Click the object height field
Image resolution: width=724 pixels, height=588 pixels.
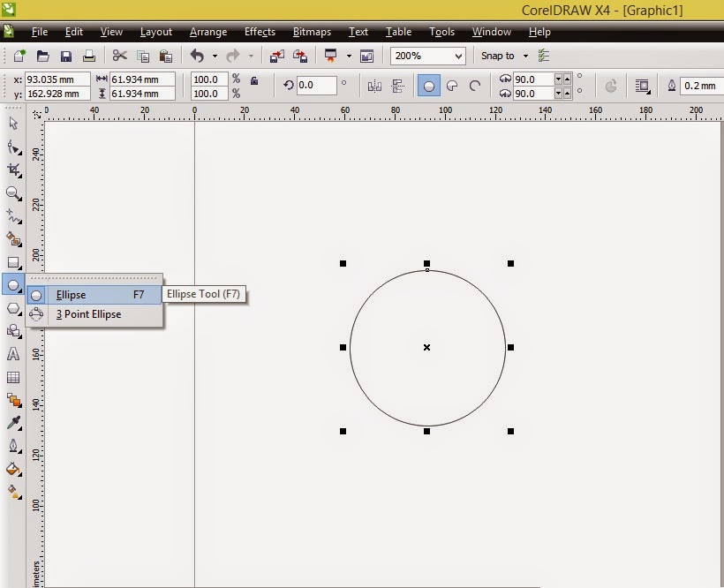pos(142,94)
